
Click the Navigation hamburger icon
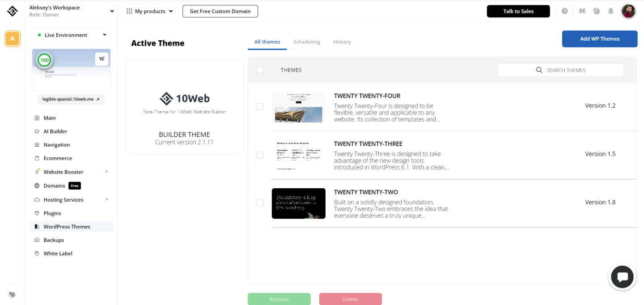(x=37, y=145)
